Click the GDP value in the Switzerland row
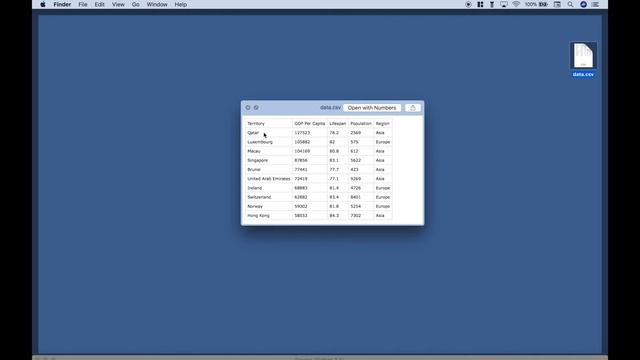 310,197
